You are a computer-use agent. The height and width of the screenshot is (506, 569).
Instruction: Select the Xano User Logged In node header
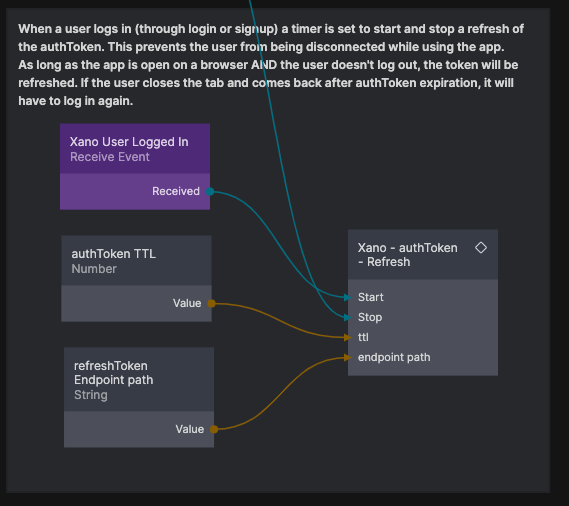pyautogui.click(x=135, y=148)
